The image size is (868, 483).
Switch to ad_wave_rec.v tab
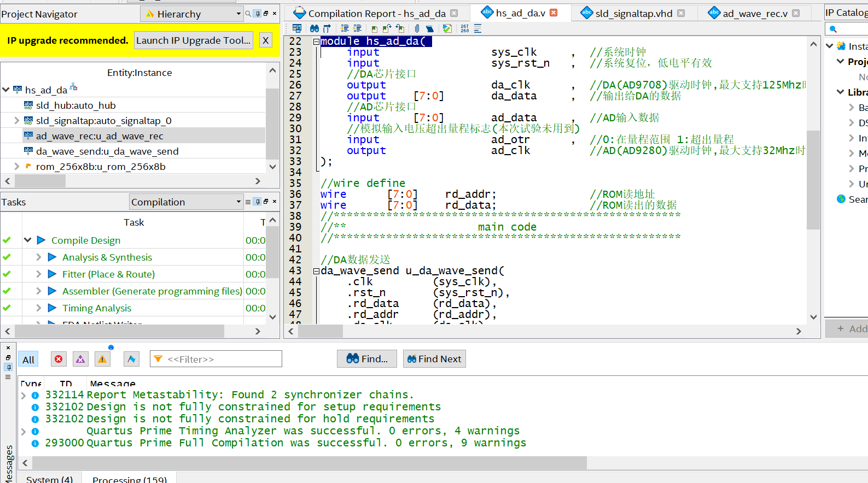tap(754, 13)
